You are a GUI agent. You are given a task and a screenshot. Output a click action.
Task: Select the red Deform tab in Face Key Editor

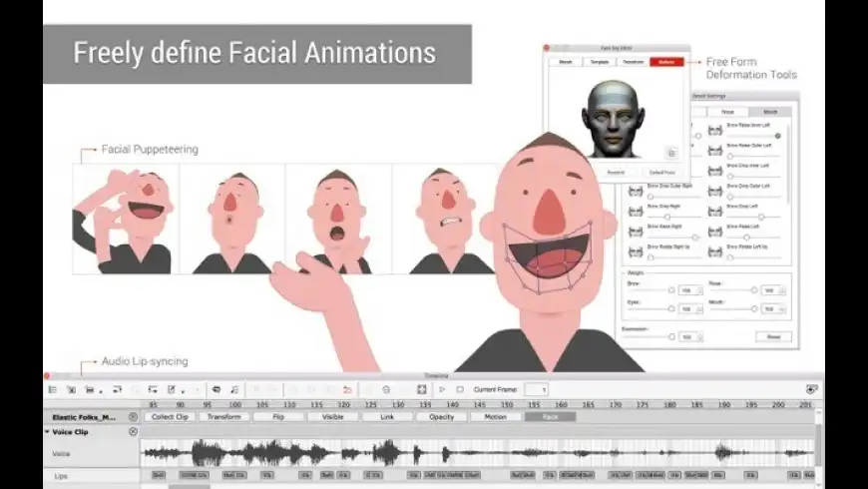[667, 62]
